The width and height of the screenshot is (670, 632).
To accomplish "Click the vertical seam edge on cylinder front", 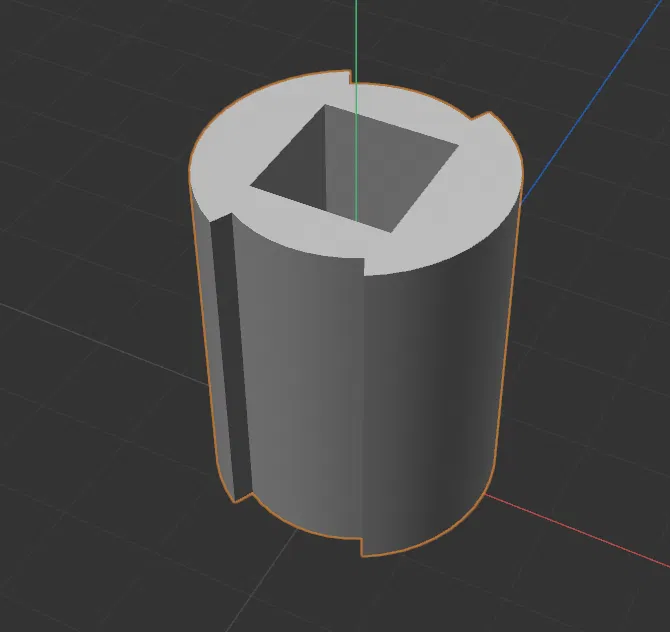I will point(362,406).
